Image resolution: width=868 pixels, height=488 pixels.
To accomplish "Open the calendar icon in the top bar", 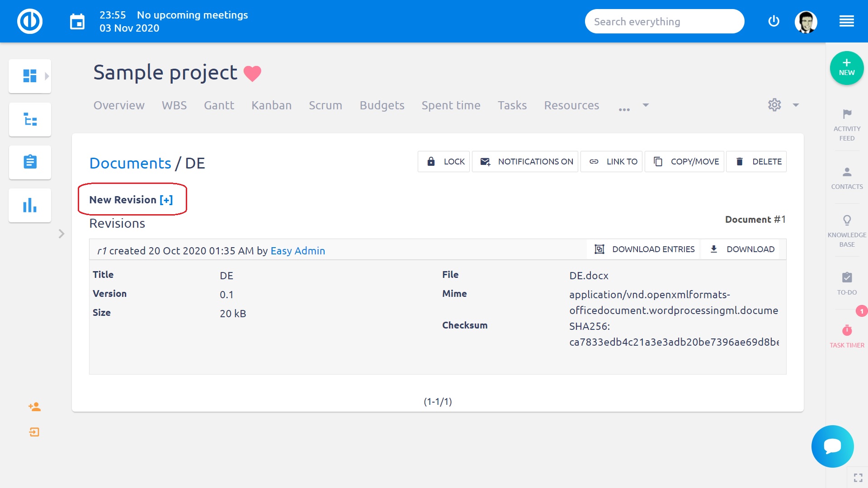I will (77, 21).
